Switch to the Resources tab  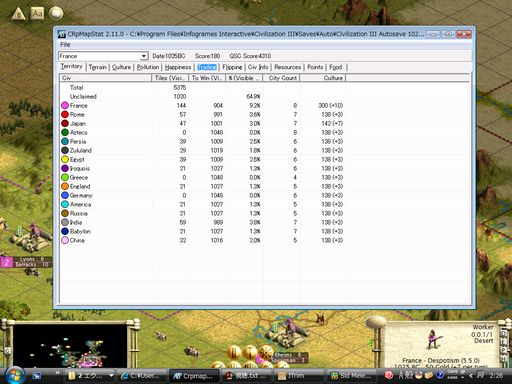click(287, 67)
